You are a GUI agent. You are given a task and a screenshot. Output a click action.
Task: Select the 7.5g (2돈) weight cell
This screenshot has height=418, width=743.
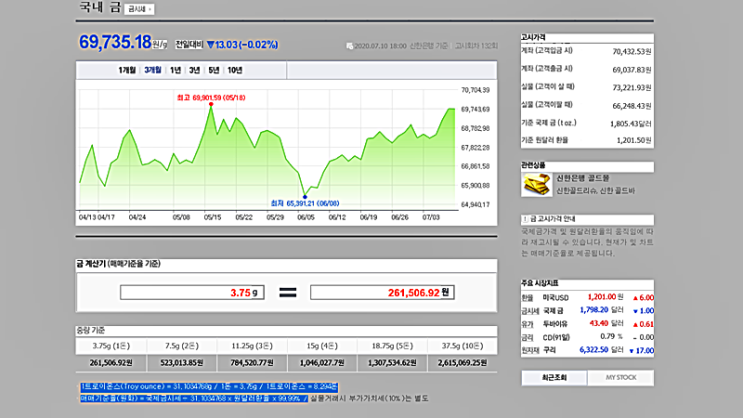coord(181,346)
